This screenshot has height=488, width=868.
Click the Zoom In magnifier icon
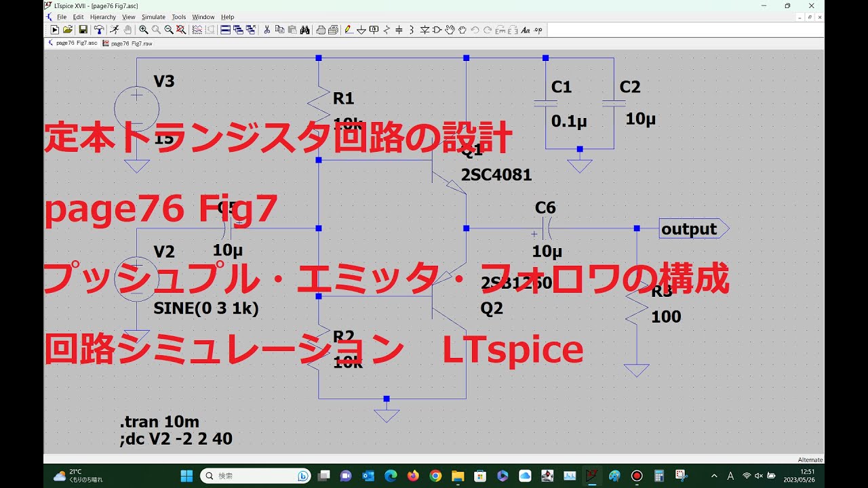[144, 30]
